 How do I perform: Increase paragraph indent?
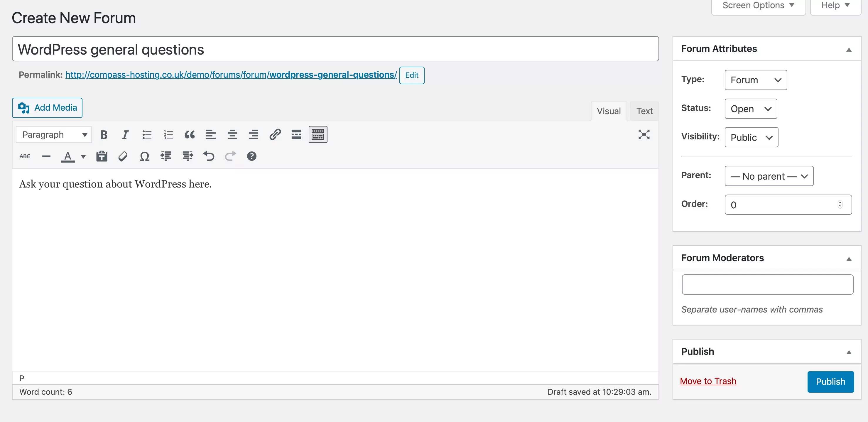click(187, 156)
